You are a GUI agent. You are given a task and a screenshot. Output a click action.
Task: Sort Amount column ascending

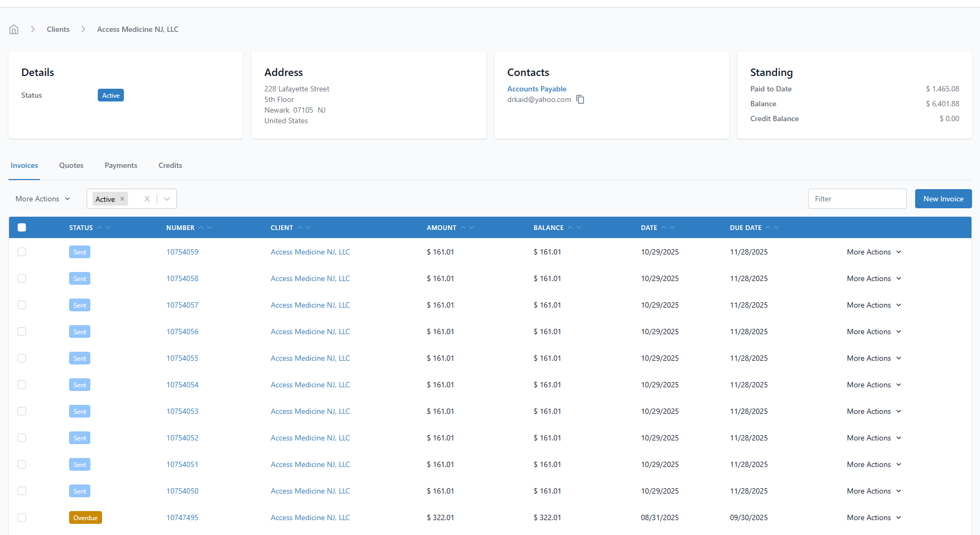point(463,227)
